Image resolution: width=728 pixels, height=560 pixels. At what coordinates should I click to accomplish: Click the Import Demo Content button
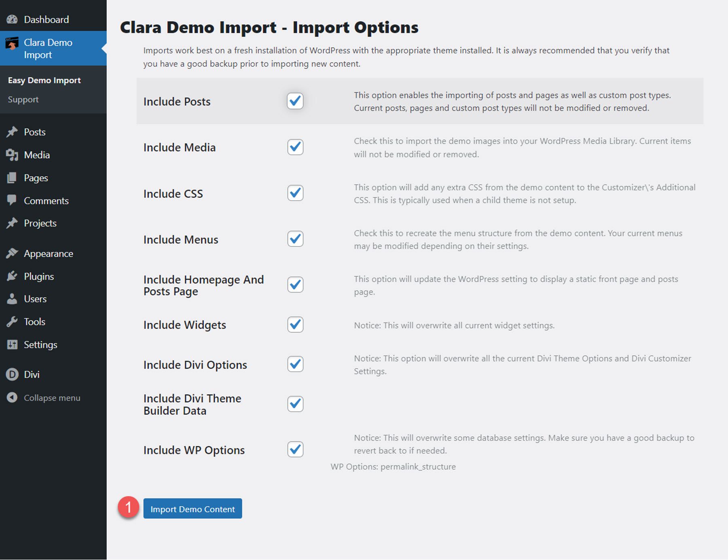coord(193,509)
